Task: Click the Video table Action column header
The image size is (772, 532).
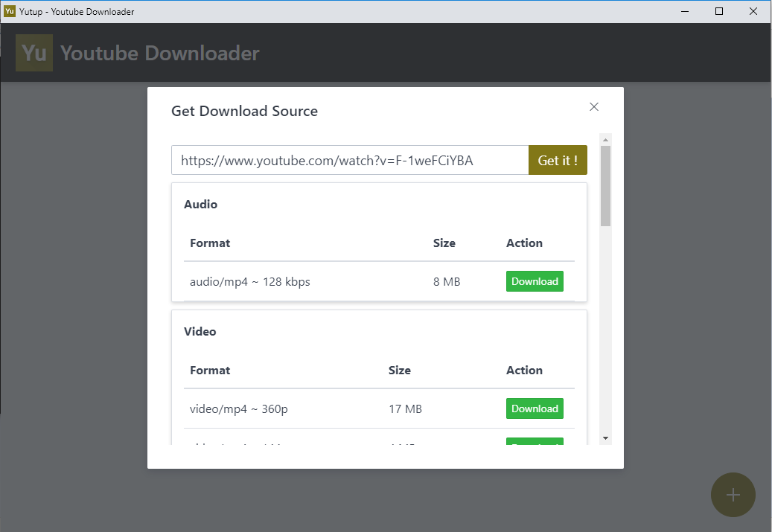Action: [524, 370]
